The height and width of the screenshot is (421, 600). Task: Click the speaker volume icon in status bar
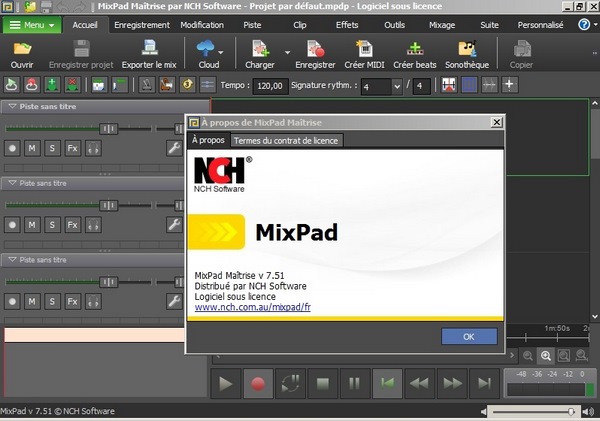pos(587,412)
